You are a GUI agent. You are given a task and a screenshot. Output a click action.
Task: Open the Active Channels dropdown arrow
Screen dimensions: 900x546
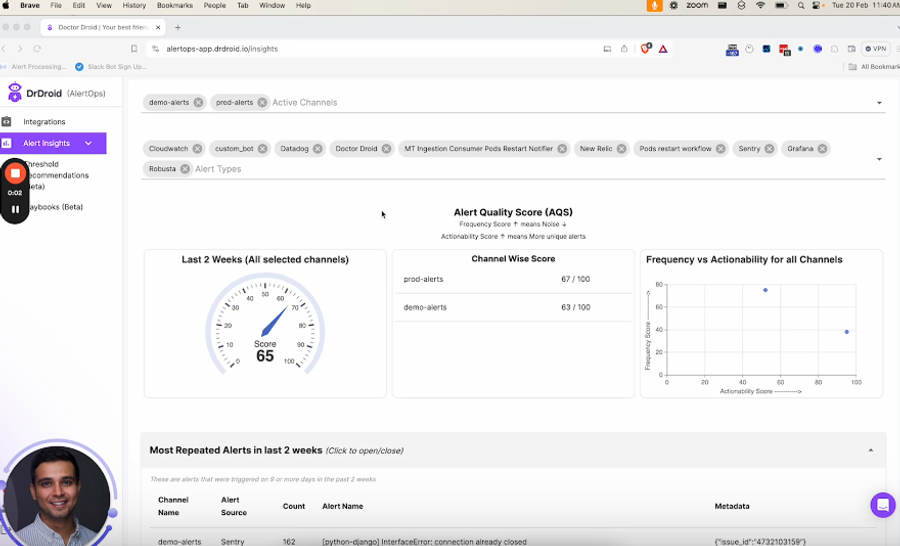point(879,103)
